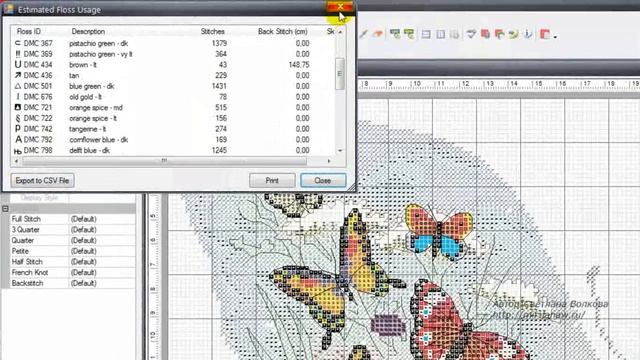Select the 'tangerine - lt' description cell
This screenshot has height=360, width=640.
(88, 129)
